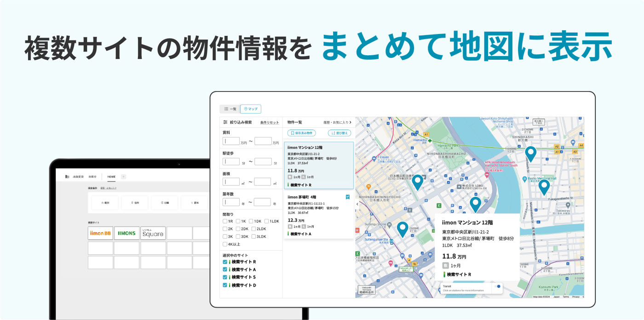Click the 株式会社 LOBO marker on map
644x320 pixels.
click(x=459, y=187)
